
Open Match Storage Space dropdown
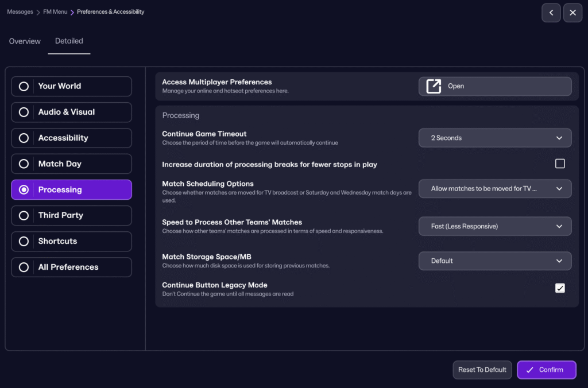click(x=494, y=261)
